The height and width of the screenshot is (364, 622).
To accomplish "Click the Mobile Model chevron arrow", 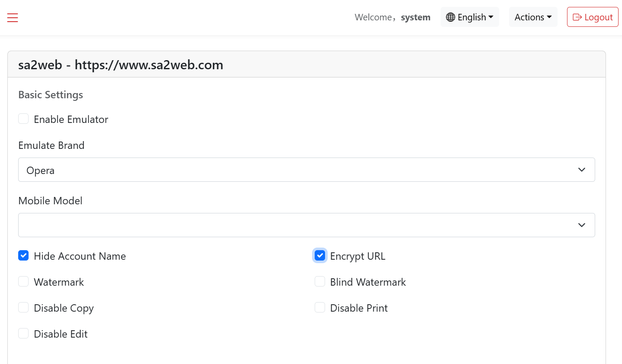I will click(582, 225).
